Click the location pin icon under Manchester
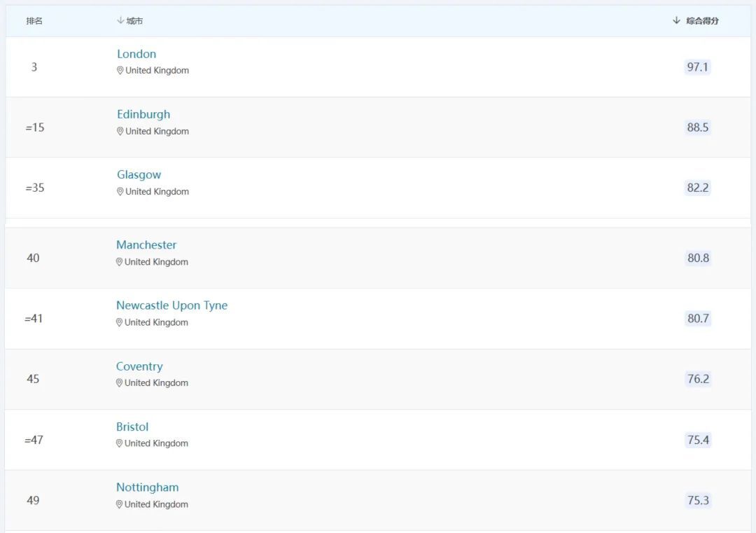 click(119, 262)
